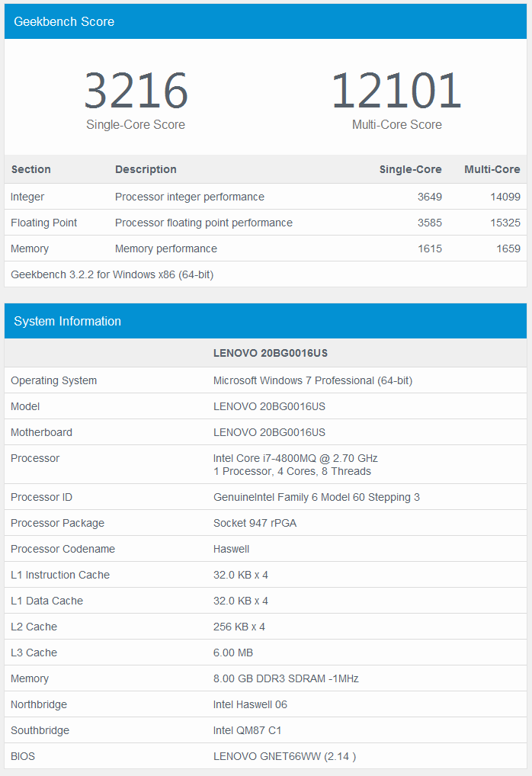Select the Section column header
This screenshot has height=776, width=532.
click(x=30, y=169)
